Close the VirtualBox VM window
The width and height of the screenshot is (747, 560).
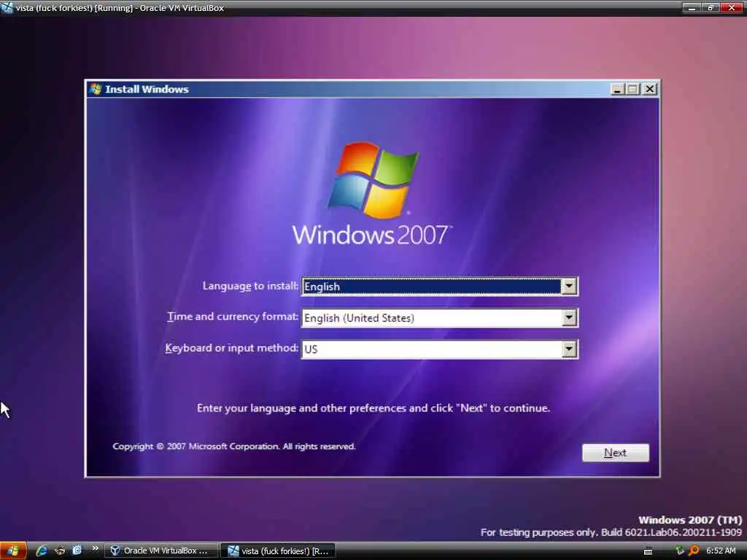[x=732, y=7]
